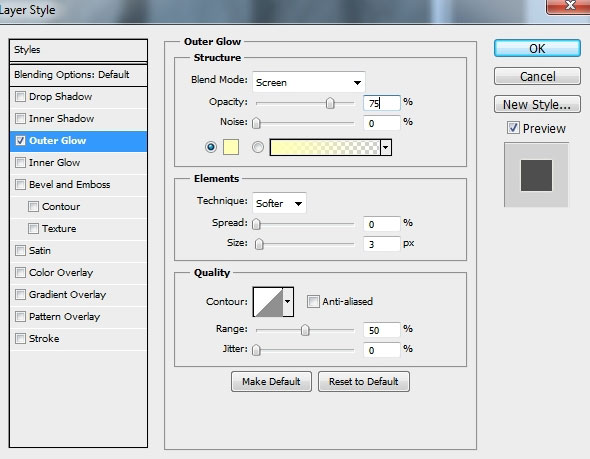Image resolution: width=590 pixels, height=459 pixels.
Task: Click the New Style... button
Action: pos(537,104)
